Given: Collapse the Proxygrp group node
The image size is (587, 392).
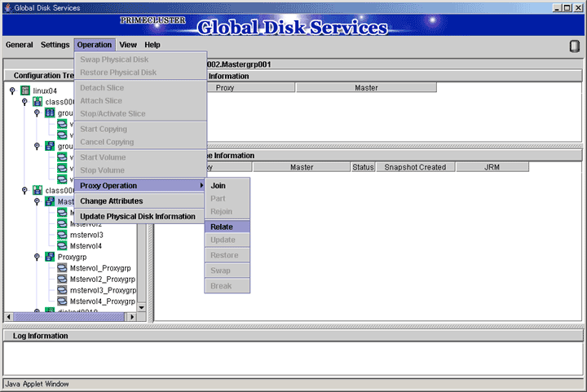Looking at the screenshot, I should pos(37,257).
